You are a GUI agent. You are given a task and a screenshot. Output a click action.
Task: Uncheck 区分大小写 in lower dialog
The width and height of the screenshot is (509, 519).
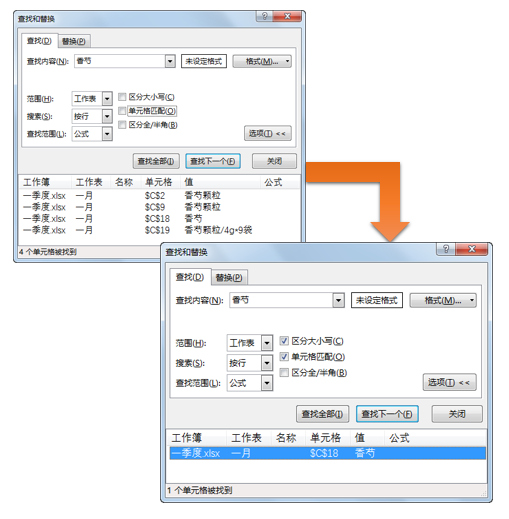coord(284,341)
